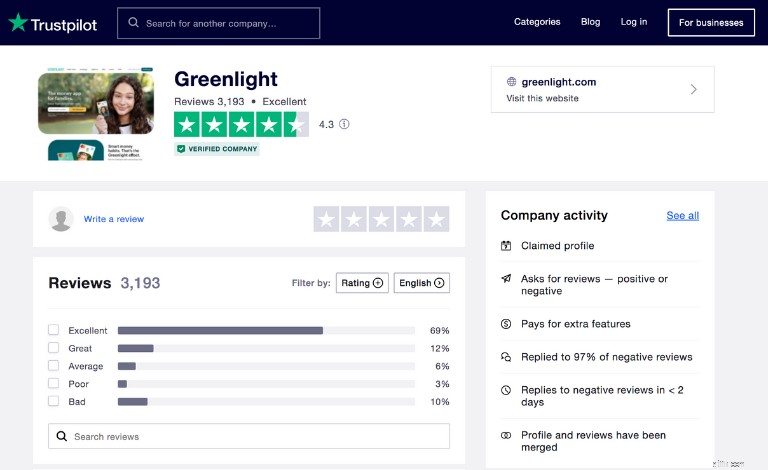The height and width of the screenshot is (470, 768).
Task: Open the TrustScore info icon next to 4.3
Action: 344,124
